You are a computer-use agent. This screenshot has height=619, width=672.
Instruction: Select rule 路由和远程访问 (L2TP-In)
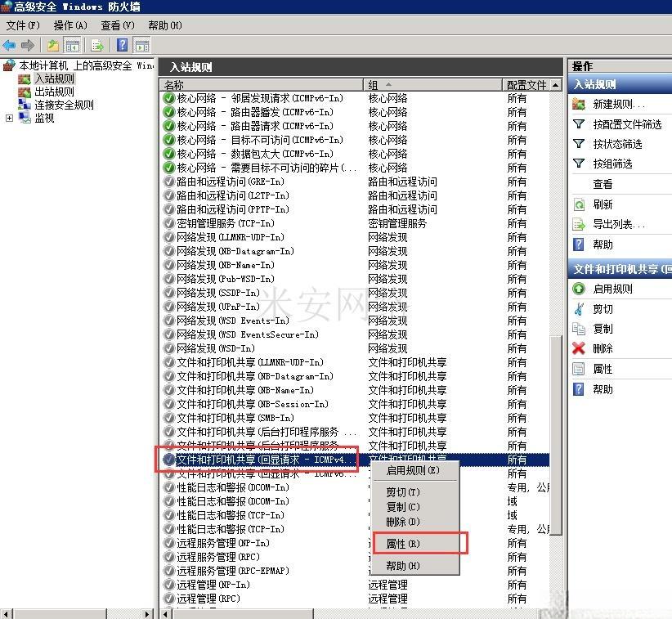(233, 195)
